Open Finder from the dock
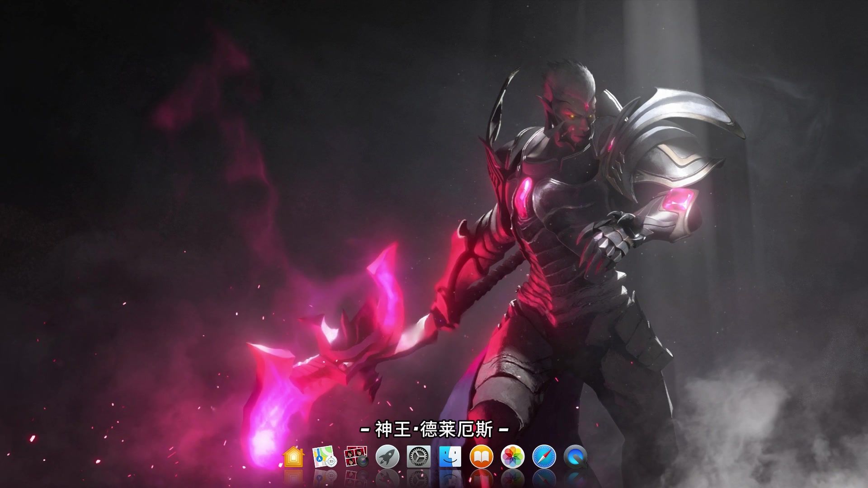 450,457
